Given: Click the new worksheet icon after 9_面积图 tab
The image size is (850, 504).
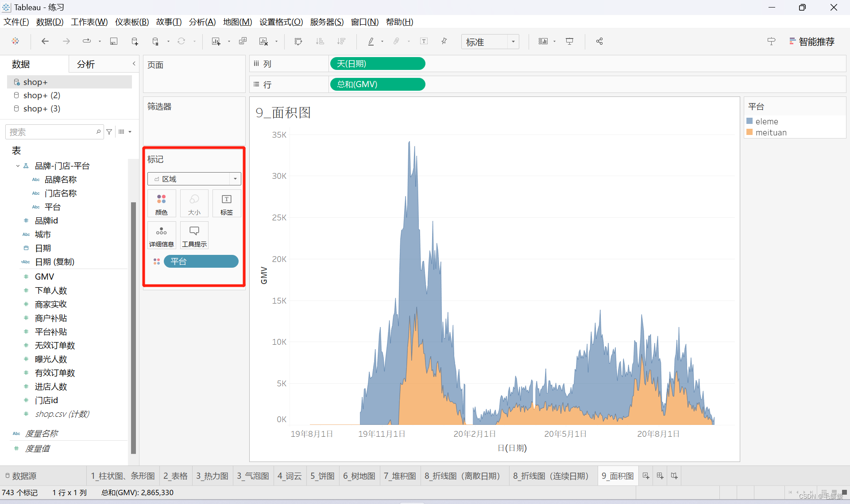Looking at the screenshot, I should coord(646,476).
